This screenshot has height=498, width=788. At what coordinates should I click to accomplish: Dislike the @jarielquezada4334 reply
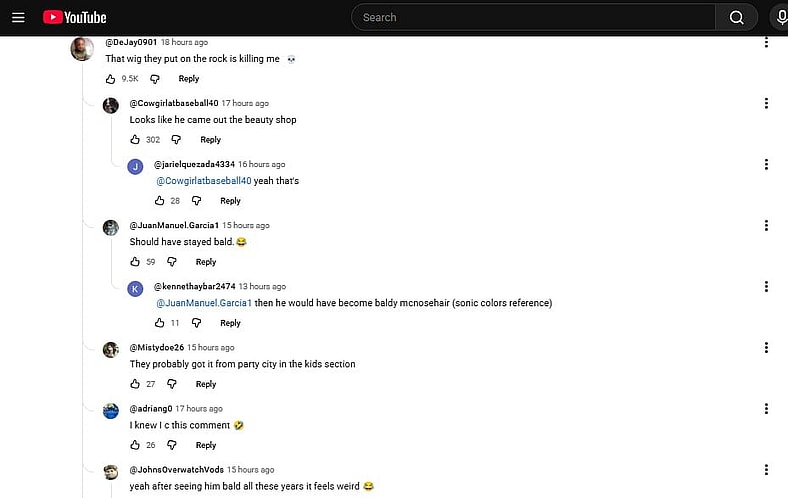[196, 201]
